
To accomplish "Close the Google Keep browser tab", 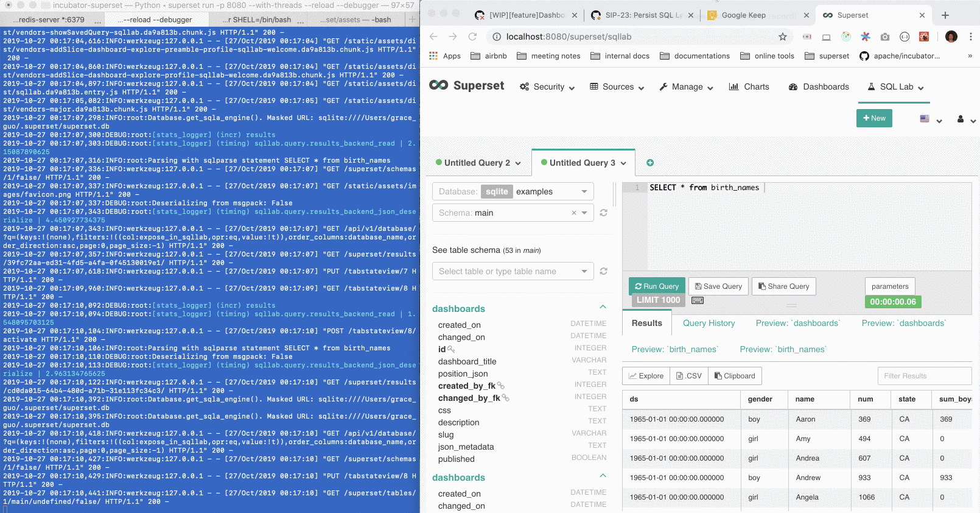I will pyautogui.click(x=807, y=15).
